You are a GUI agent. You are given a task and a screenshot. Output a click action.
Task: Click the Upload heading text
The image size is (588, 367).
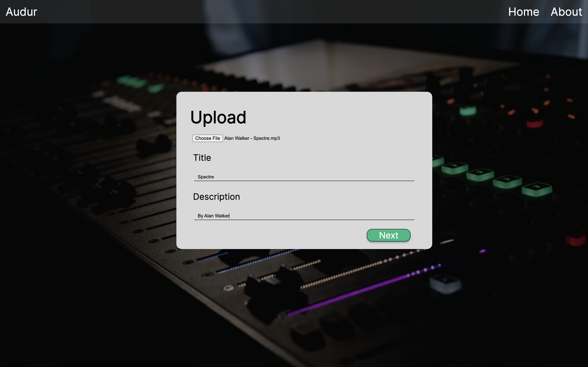pos(218,117)
